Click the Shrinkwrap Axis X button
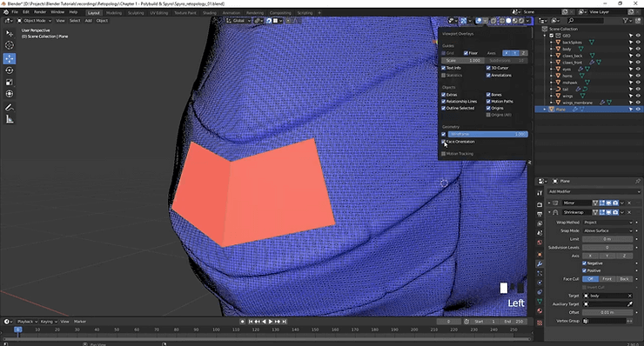The image size is (644, 346). [x=590, y=256]
